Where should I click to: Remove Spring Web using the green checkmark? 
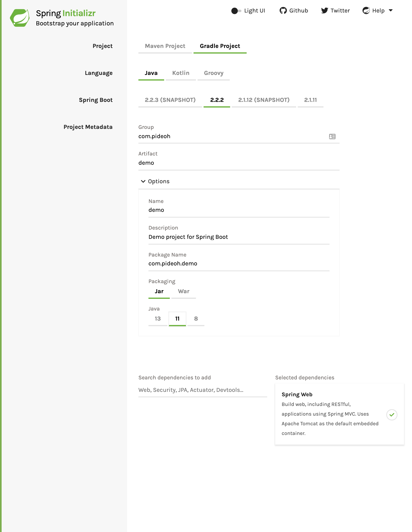391,415
